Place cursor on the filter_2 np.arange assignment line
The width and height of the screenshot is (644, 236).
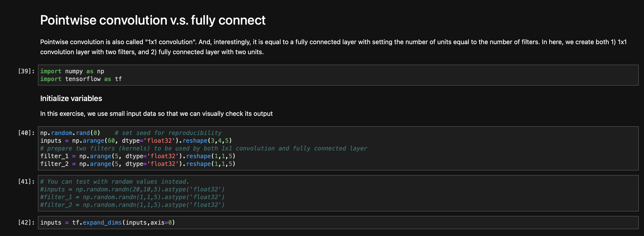tap(137, 164)
